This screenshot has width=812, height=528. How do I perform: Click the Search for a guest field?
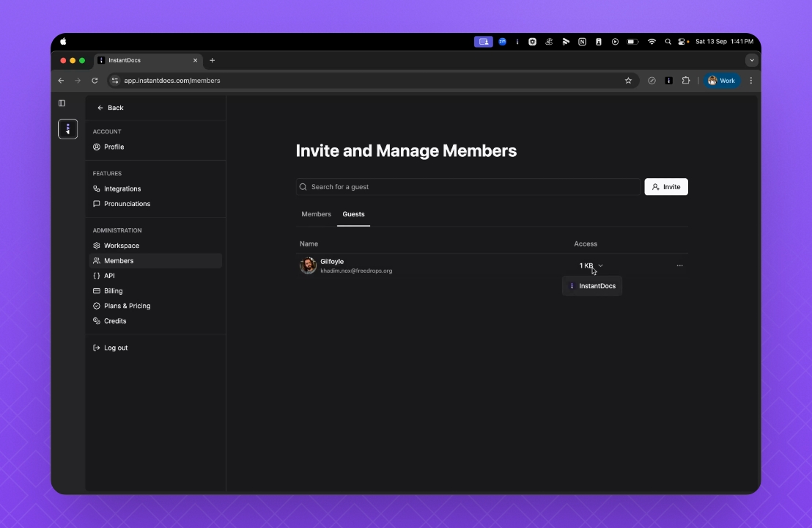coord(469,187)
